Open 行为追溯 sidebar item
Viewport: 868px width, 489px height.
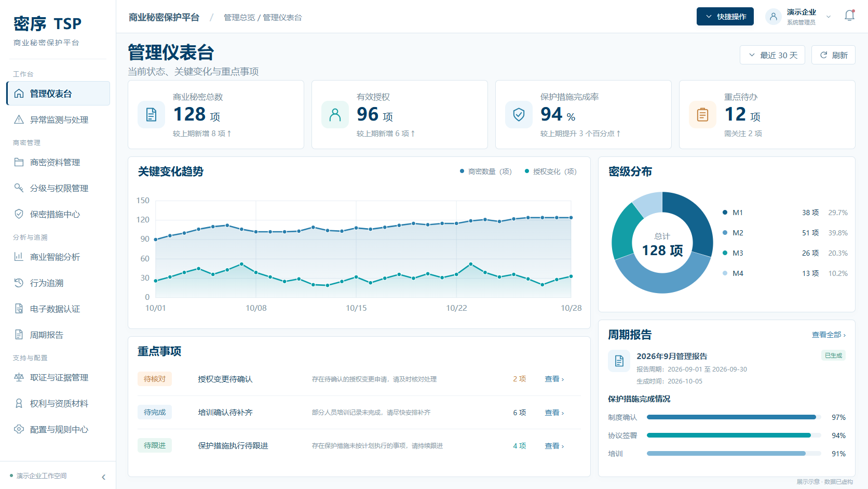(58, 283)
